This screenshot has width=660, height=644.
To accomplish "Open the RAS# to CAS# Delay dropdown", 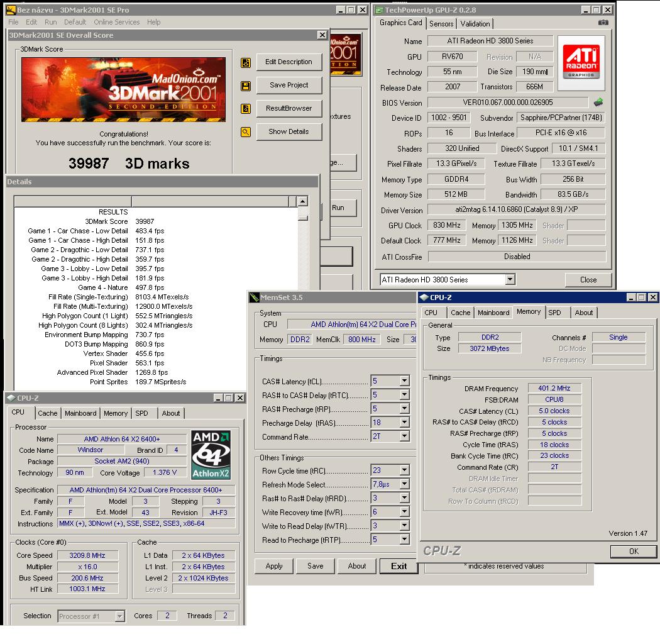I will point(404,395).
